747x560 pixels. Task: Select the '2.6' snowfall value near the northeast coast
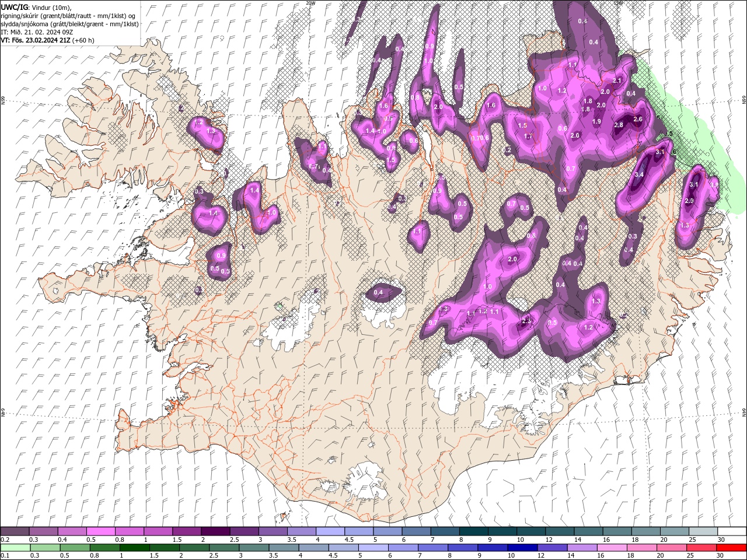637,120
